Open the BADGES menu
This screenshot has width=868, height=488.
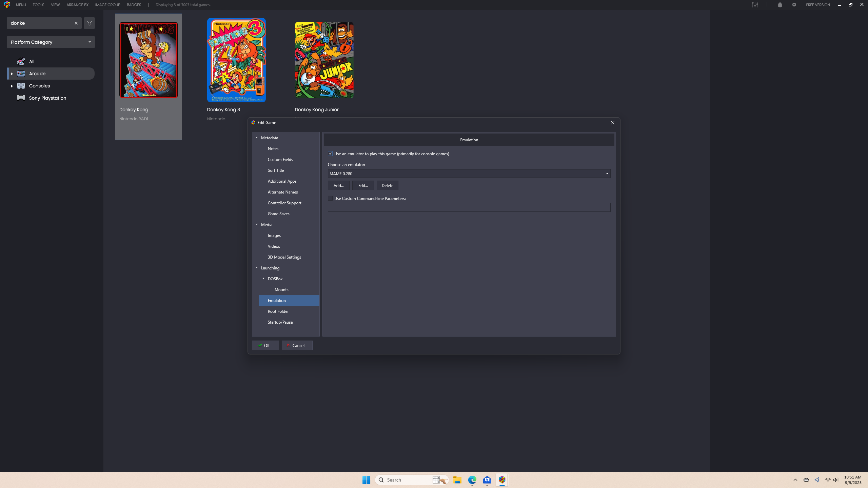134,5
